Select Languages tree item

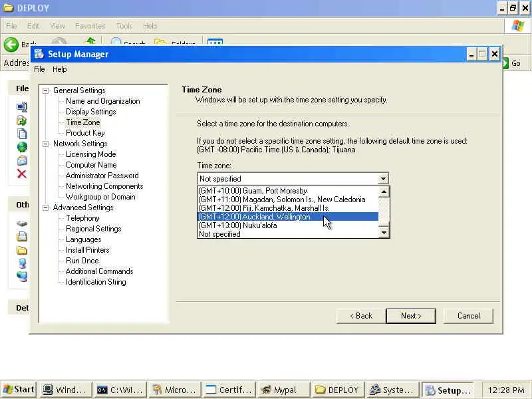[x=84, y=239]
